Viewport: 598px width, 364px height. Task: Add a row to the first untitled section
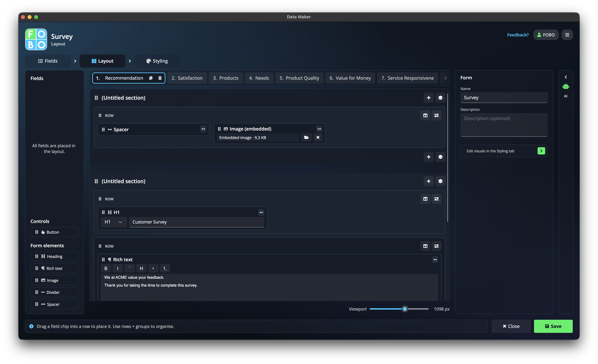click(x=428, y=98)
